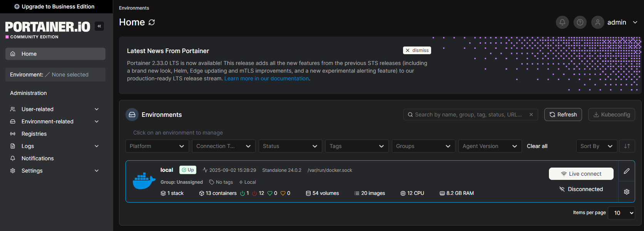The height and width of the screenshot is (231, 644).
Task: Click the No tags tag icon
Action: click(x=211, y=182)
